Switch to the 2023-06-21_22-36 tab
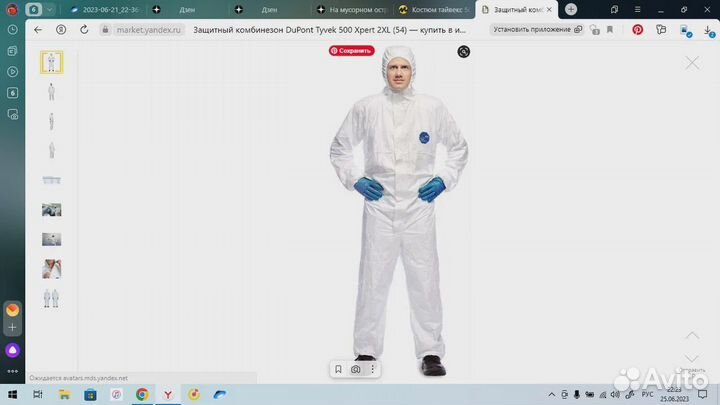This screenshot has width=720, height=405. [105, 9]
